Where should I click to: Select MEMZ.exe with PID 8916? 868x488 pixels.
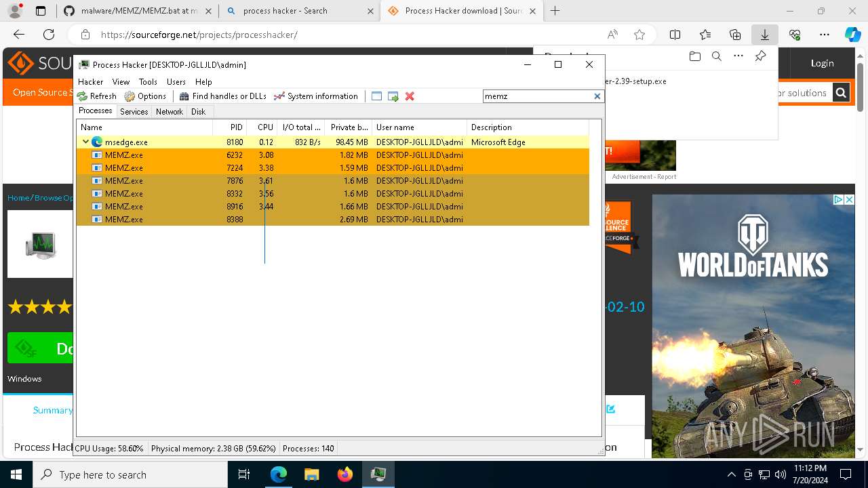[332, 207]
